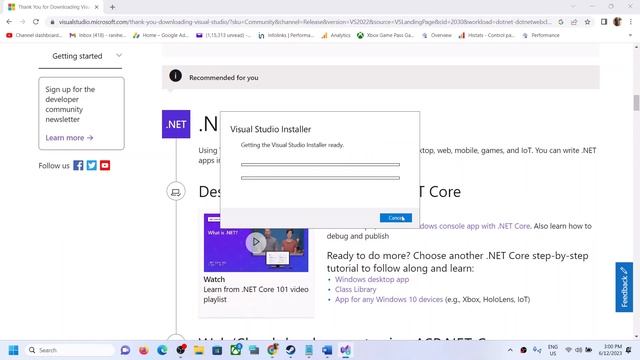Screen dimensions: 640x360
Task: Click the taskbar Search box
Action: (70, 350)
